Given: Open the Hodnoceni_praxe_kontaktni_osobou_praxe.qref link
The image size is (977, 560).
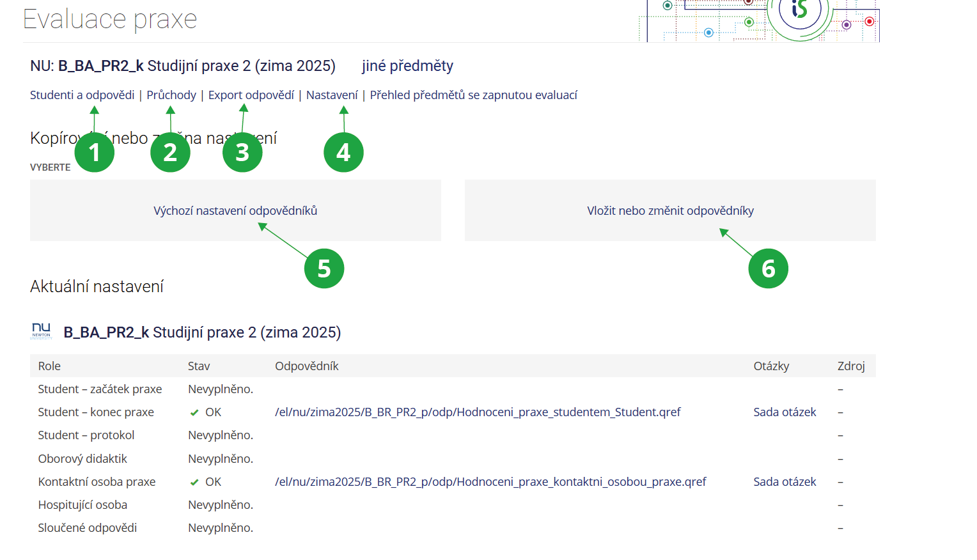Looking at the screenshot, I should (x=490, y=482).
